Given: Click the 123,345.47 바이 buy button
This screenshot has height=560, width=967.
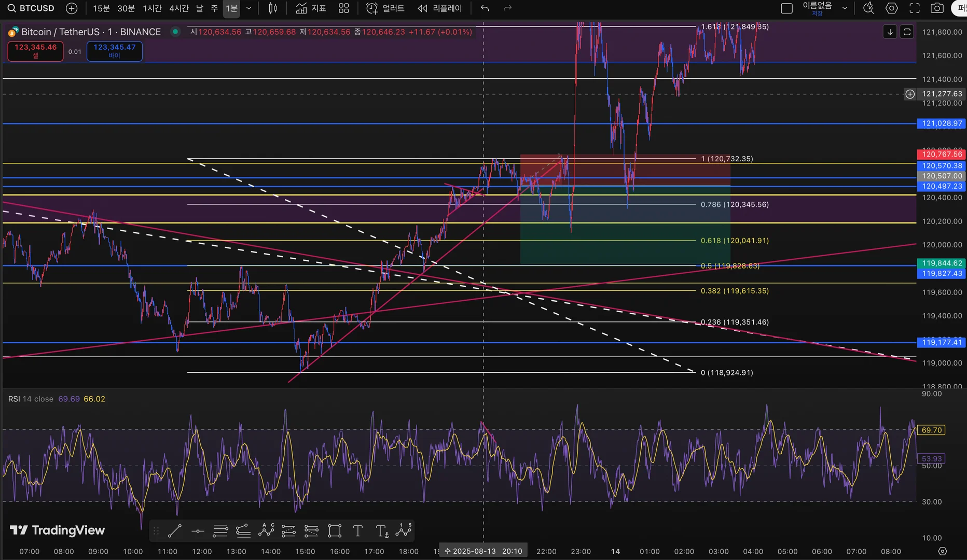Looking at the screenshot, I should 115,51.
